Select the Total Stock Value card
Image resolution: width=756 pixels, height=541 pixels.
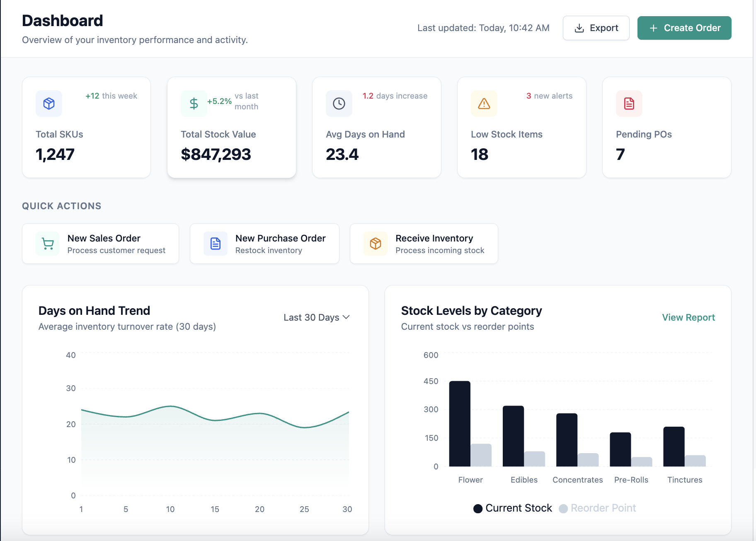231,128
